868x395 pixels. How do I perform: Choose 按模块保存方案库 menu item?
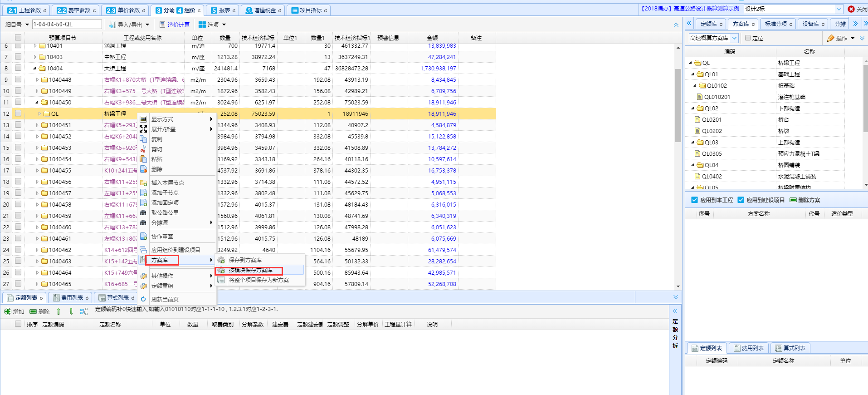pos(260,270)
